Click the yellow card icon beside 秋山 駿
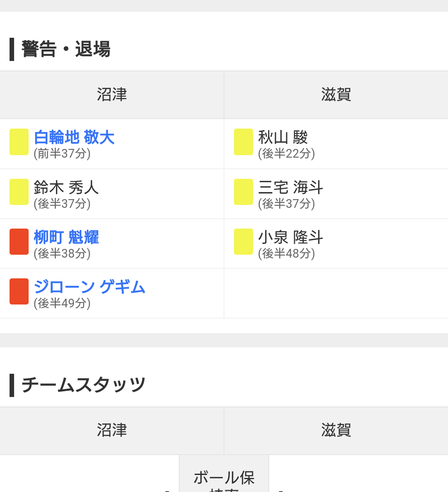 243,142
